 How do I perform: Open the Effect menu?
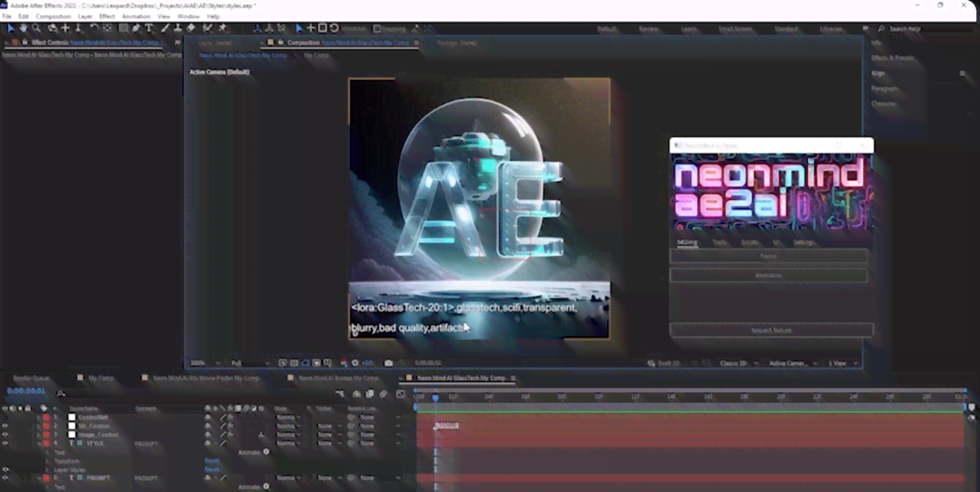(x=107, y=17)
